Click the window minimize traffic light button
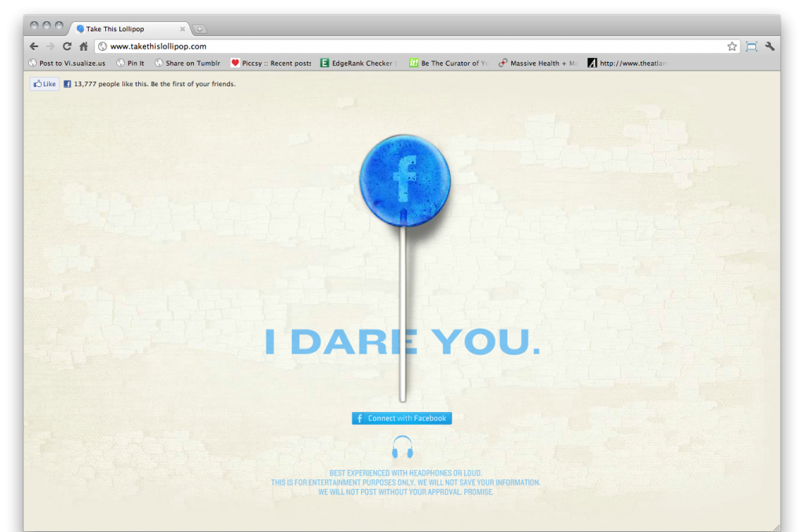Viewport: 804px width, 532px height. pos(46,25)
